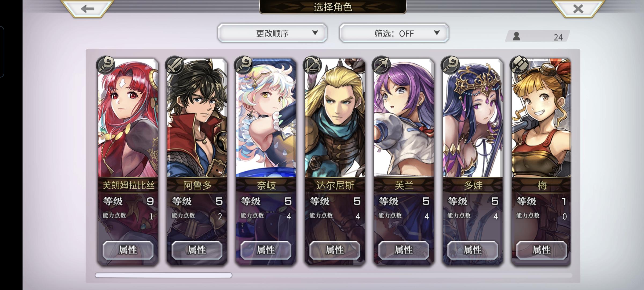This screenshot has height=290, width=644.
Task: View 属性 of 梅
Action: (542, 250)
